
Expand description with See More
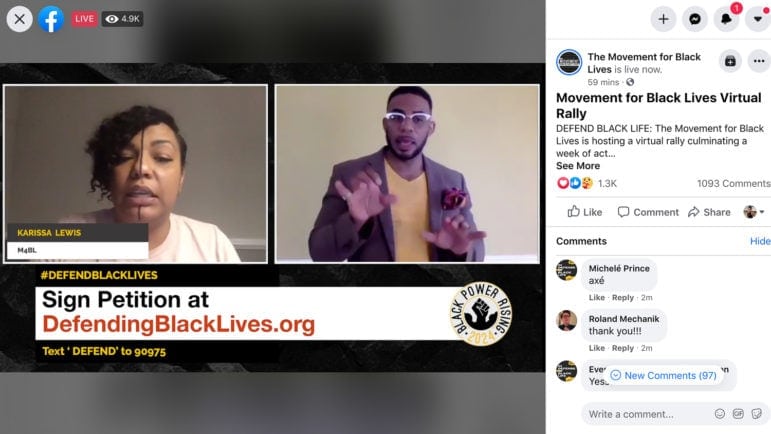pos(578,166)
